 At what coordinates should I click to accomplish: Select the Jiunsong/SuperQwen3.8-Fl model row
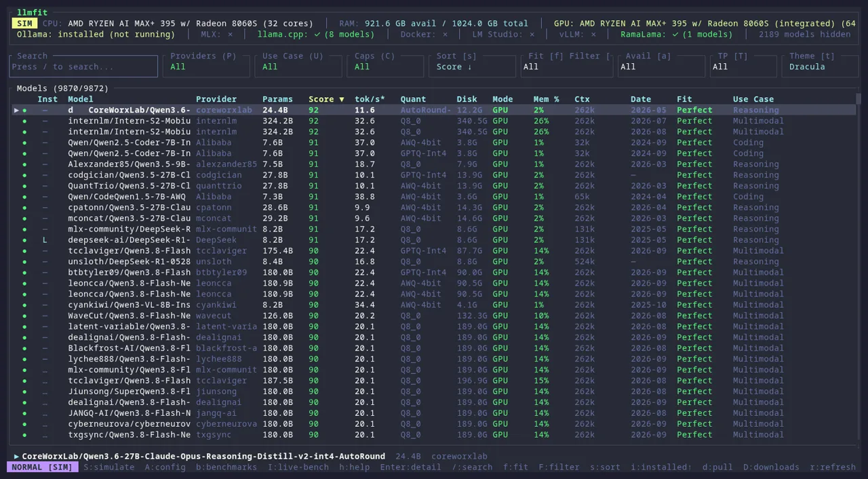[434, 391]
